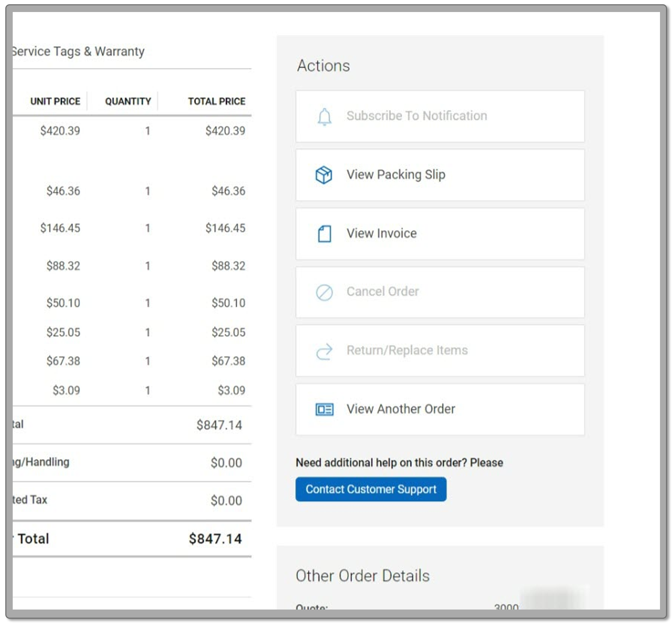Click the Handling amount $0.00
Screen dimensions: 672x635
pyautogui.click(x=226, y=463)
